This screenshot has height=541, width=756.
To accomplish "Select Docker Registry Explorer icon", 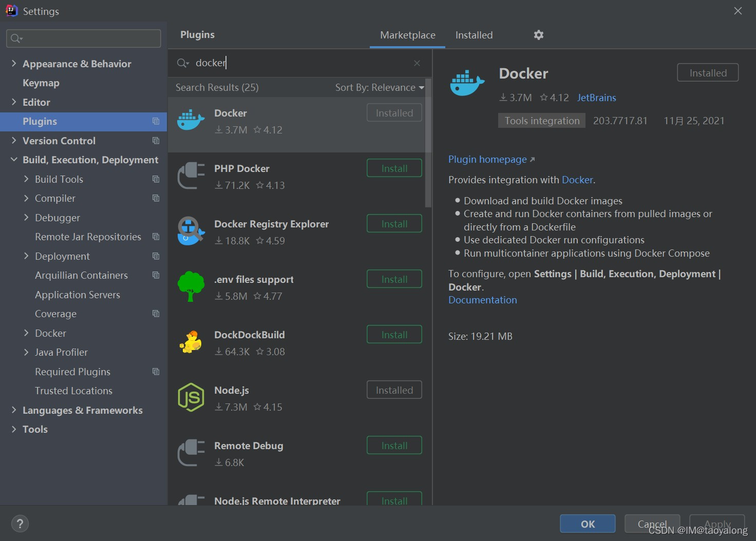I will pyautogui.click(x=191, y=231).
